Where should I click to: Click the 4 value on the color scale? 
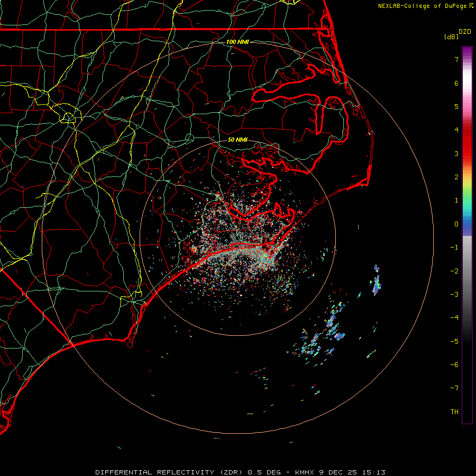(456, 130)
